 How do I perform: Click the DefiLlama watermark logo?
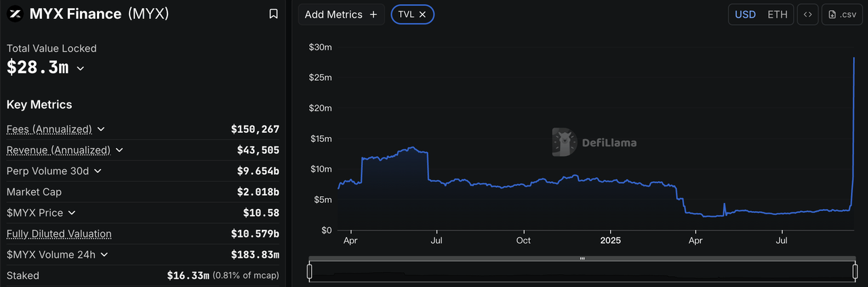563,142
